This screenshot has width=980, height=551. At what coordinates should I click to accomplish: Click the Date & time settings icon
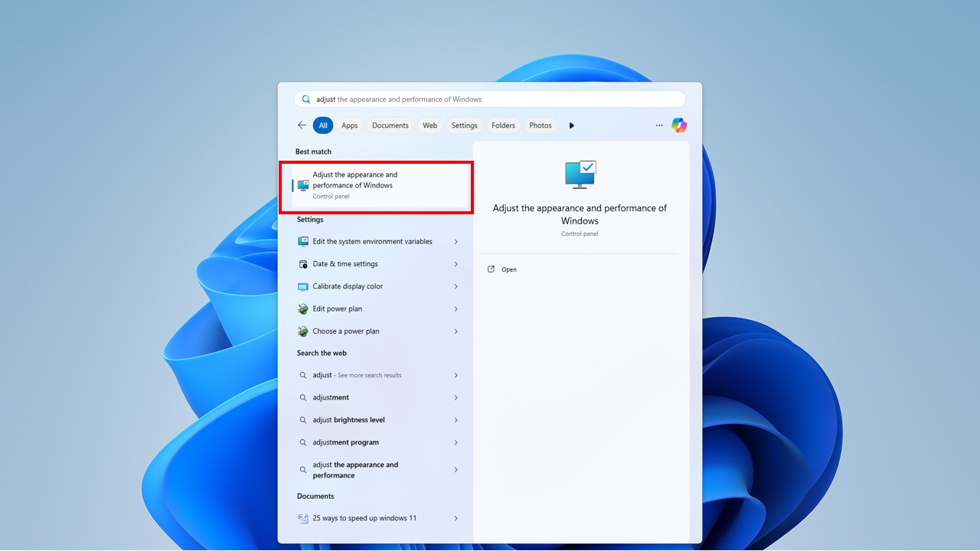[x=303, y=264]
